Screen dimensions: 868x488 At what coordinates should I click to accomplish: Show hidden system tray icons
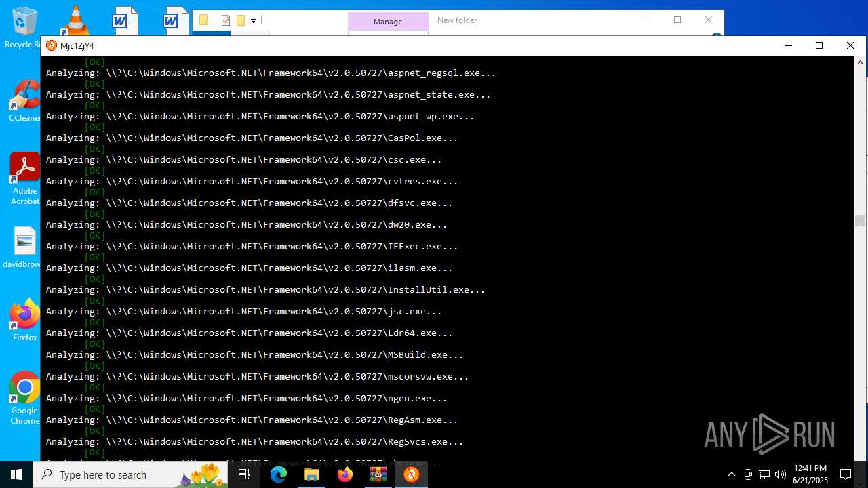[731, 474]
